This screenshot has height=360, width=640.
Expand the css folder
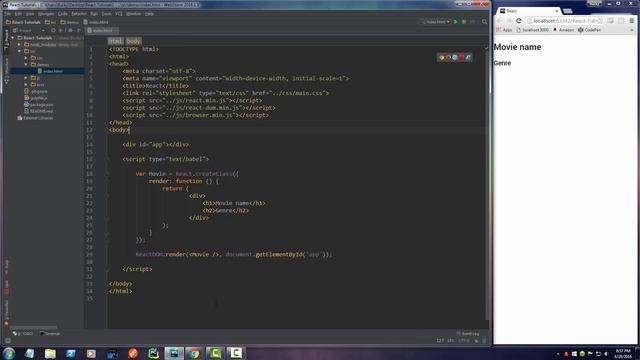click(26, 58)
